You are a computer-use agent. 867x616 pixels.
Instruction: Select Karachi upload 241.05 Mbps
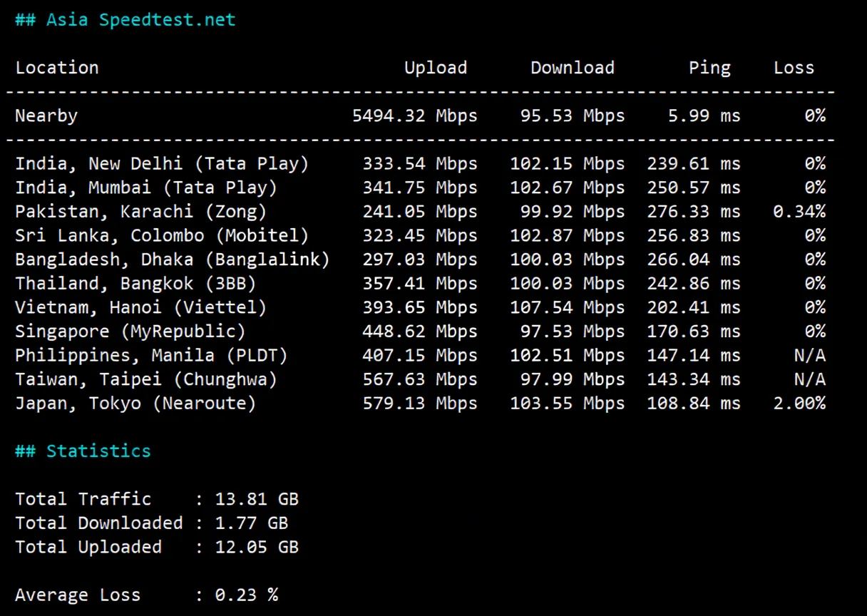click(420, 211)
